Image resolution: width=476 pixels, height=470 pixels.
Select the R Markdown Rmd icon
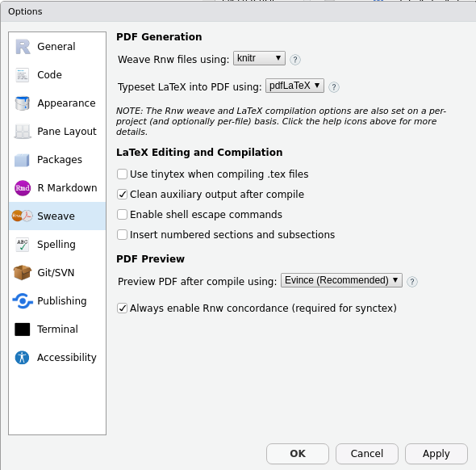tap(23, 188)
